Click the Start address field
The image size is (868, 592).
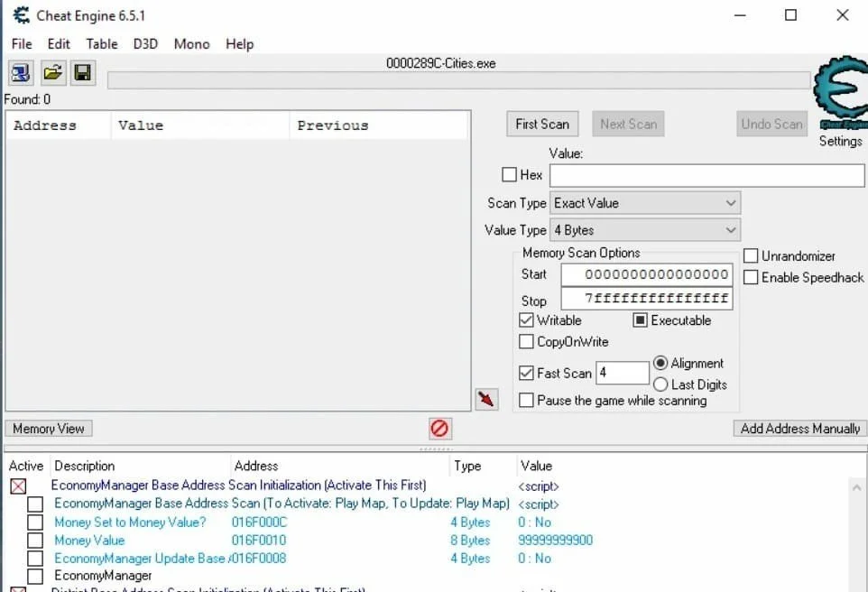(x=647, y=274)
